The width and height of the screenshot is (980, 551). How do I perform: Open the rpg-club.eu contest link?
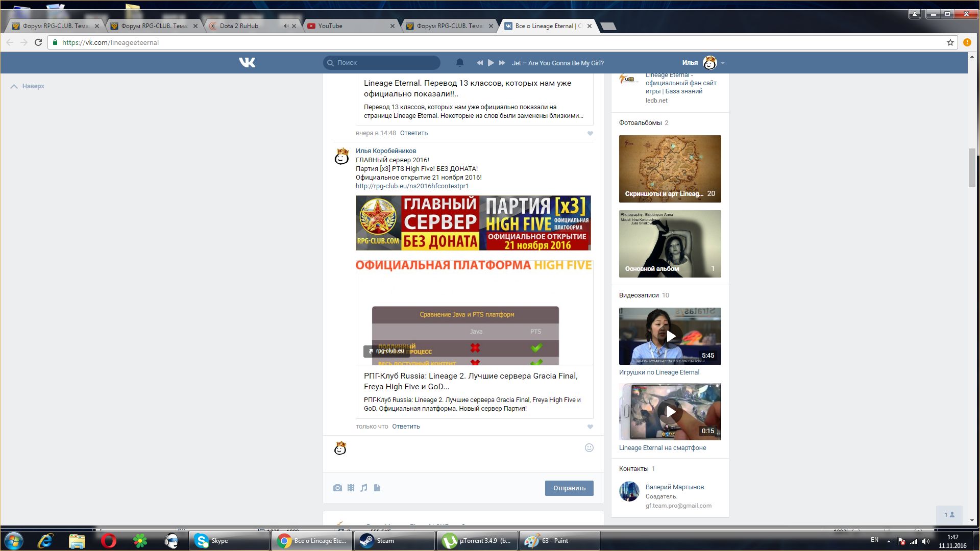(412, 186)
